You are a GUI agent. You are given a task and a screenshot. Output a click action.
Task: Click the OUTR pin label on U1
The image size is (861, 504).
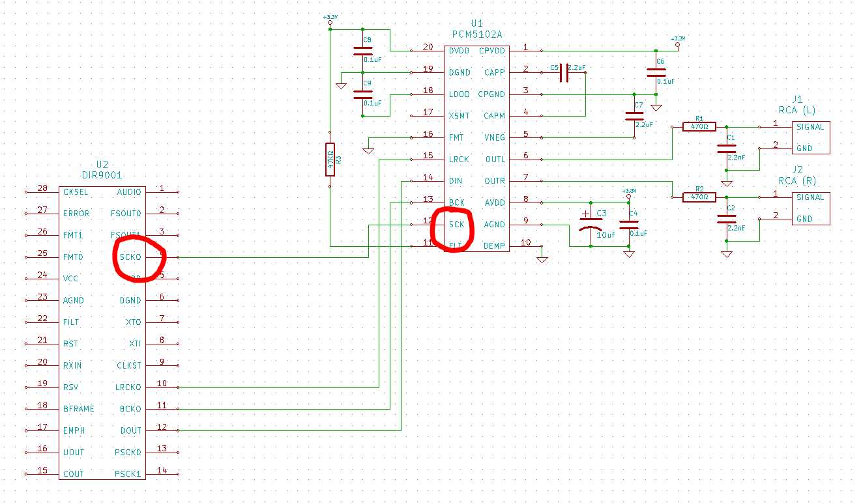(x=494, y=181)
